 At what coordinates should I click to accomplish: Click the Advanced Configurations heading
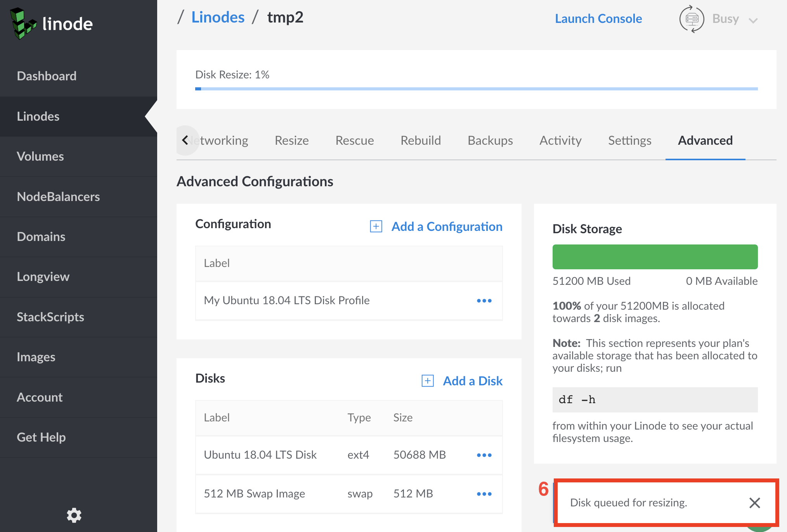255,182
